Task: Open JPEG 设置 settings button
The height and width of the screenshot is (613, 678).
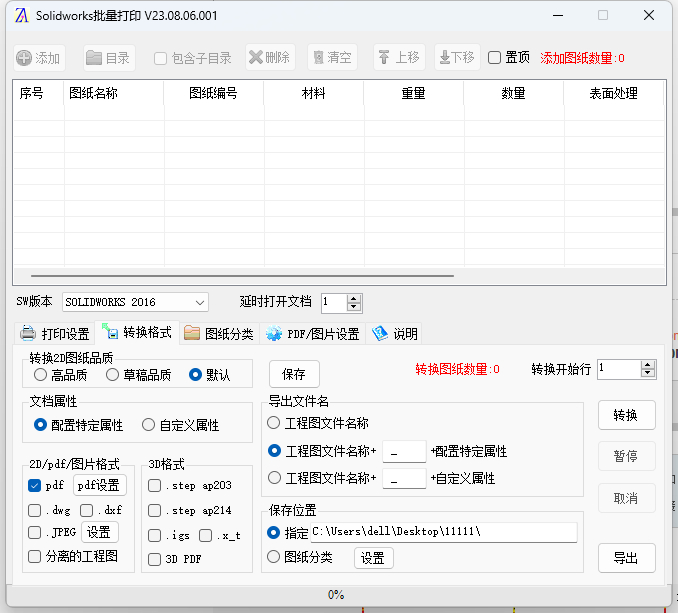Action: point(99,532)
